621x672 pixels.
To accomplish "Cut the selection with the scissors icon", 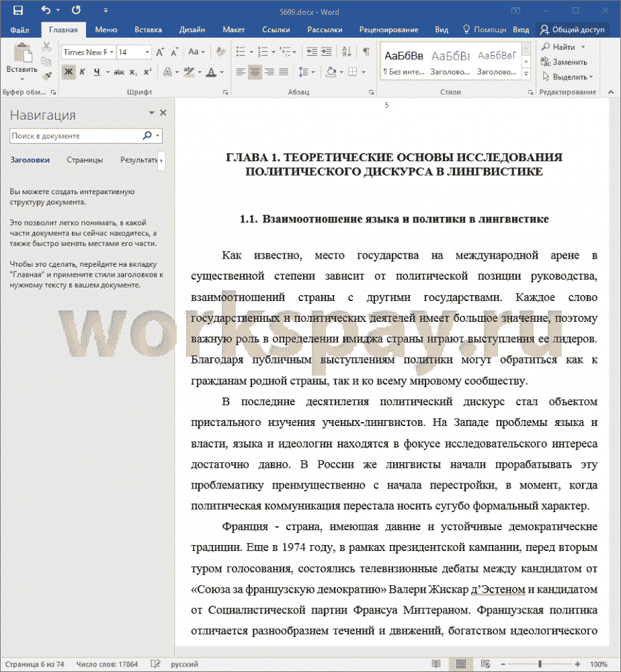I will [x=47, y=46].
